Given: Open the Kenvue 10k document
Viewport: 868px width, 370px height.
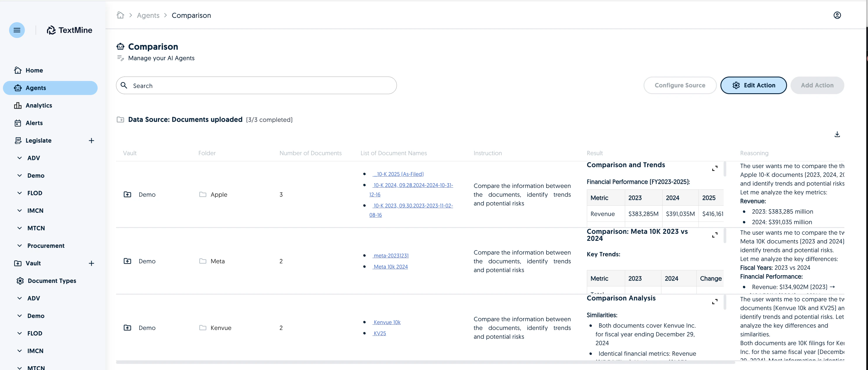Looking at the screenshot, I should click(386, 322).
